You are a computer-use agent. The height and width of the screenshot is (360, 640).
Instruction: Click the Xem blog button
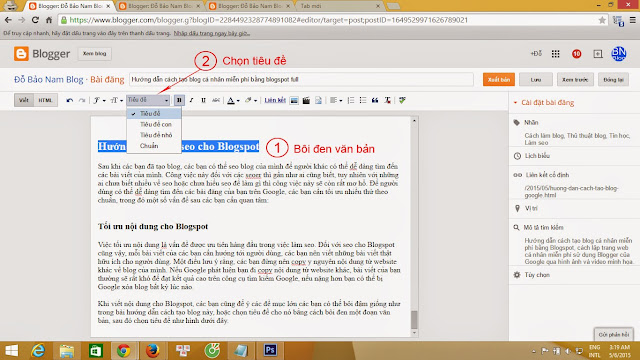pos(94,53)
